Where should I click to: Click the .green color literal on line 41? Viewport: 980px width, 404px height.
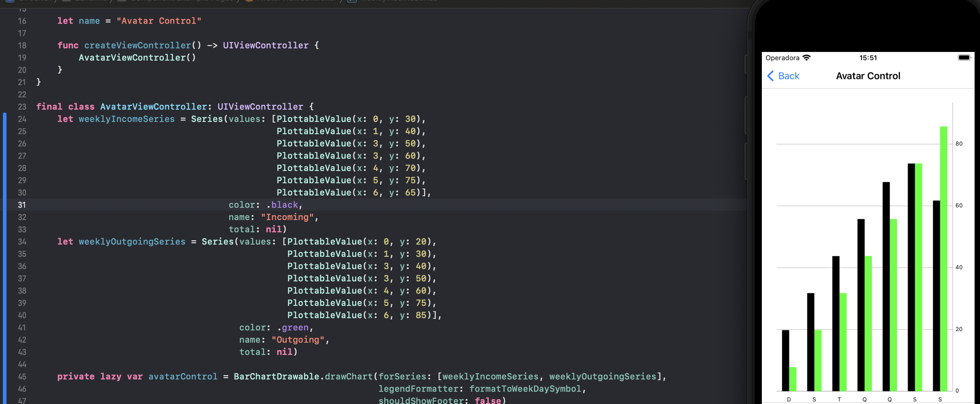click(x=295, y=328)
